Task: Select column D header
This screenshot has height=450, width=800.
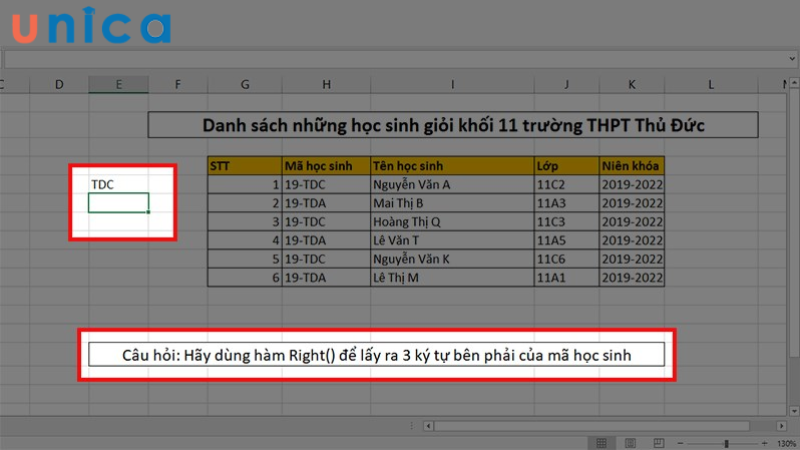Action: pyautogui.click(x=59, y=85)
